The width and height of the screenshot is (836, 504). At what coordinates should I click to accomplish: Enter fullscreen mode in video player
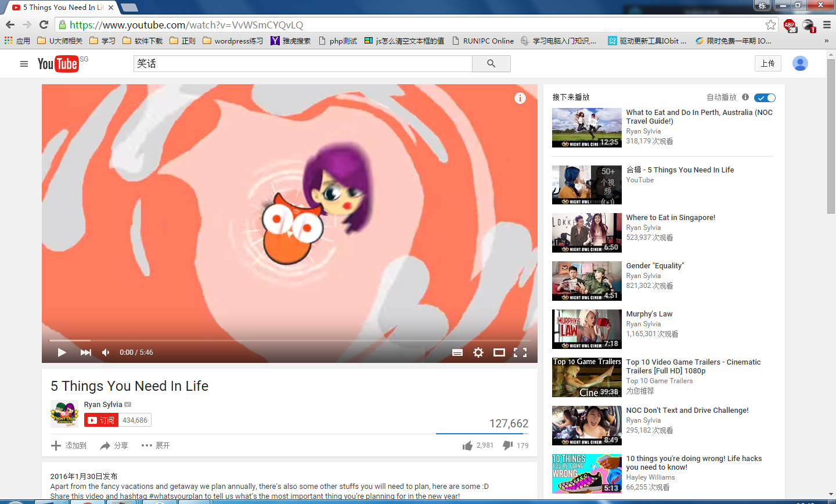(520, 352)
